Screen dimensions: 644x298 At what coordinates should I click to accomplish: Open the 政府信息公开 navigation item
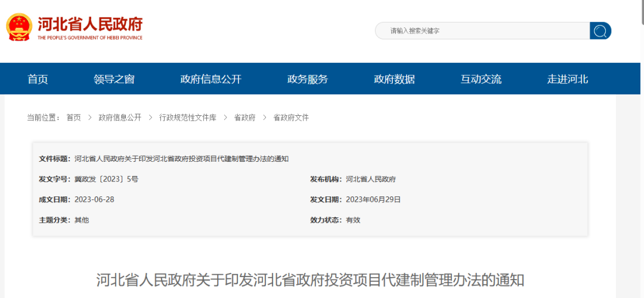(x=211, y=79)
